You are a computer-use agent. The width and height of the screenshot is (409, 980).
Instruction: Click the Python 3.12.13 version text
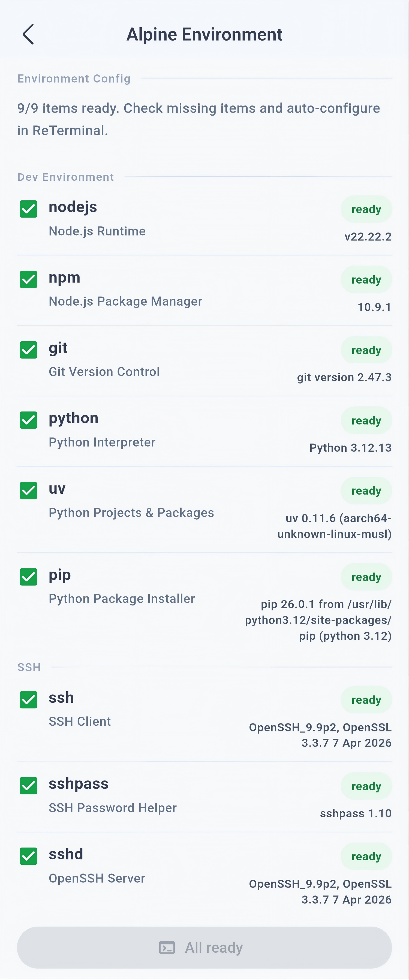point(350,448)
